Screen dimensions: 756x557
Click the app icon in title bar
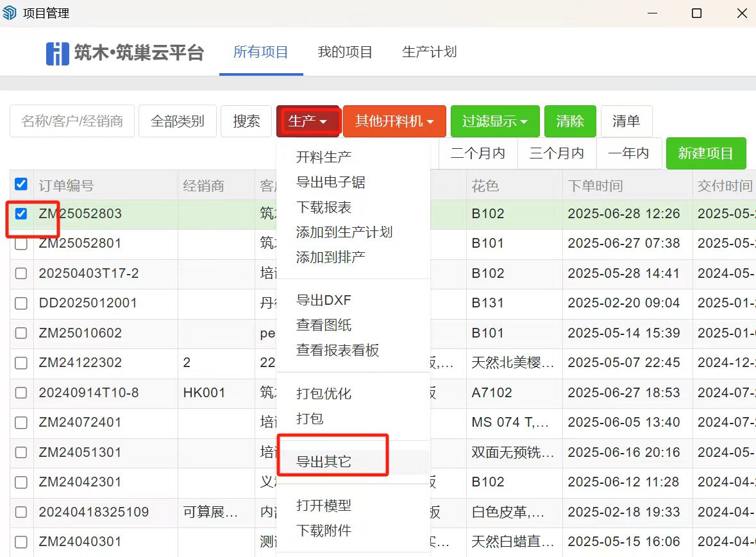tap(10, 13)
